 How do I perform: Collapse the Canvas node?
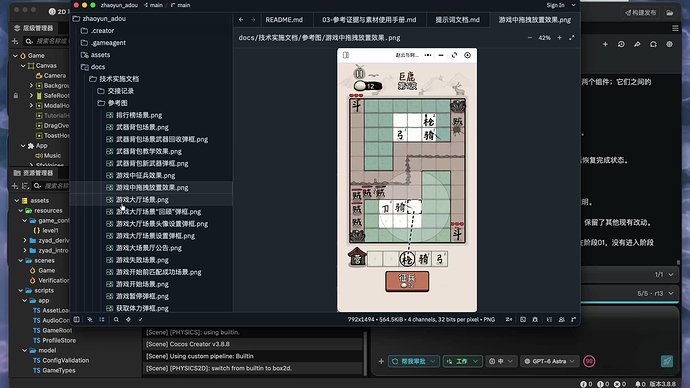(23, 66)
